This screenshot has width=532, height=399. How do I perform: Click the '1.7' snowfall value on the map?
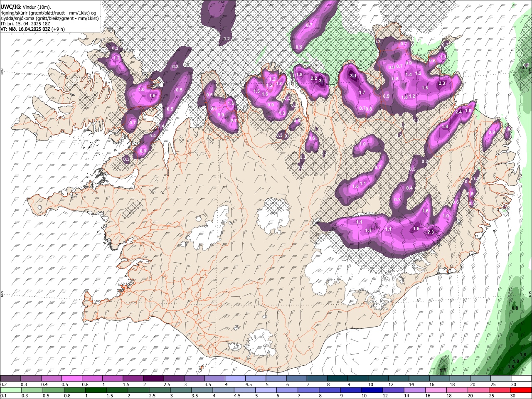362,92
